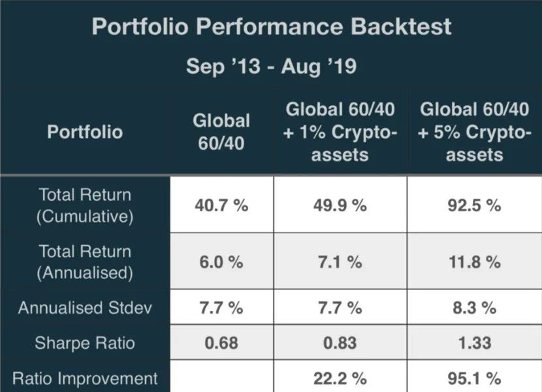542x392 pixels.
Task: Click the 8.3 % annualised stdev cell
Action: pyautogui.click(x=475, y=308)
